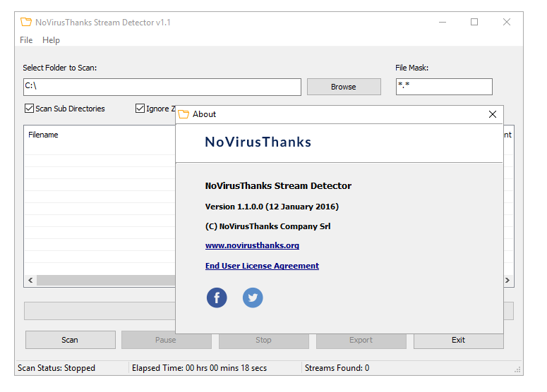This screenshot has width=547, height=392.
Task: Close the About dialog
Action: 492,114
